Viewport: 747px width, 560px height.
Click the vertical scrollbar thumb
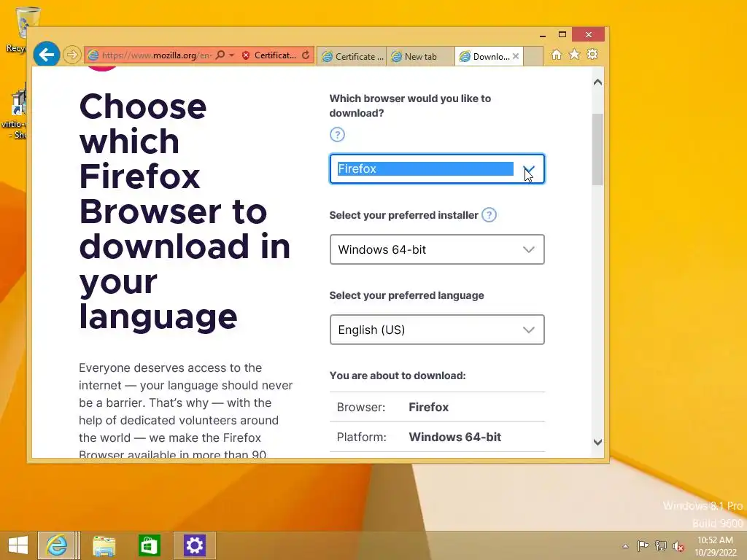(598, 149)
